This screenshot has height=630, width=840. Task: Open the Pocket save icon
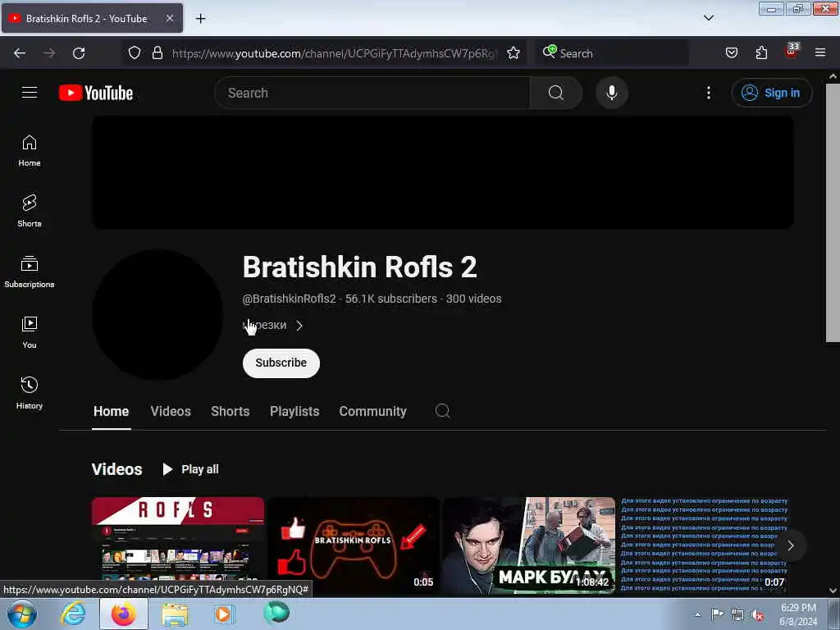click(x=731, y=53)
